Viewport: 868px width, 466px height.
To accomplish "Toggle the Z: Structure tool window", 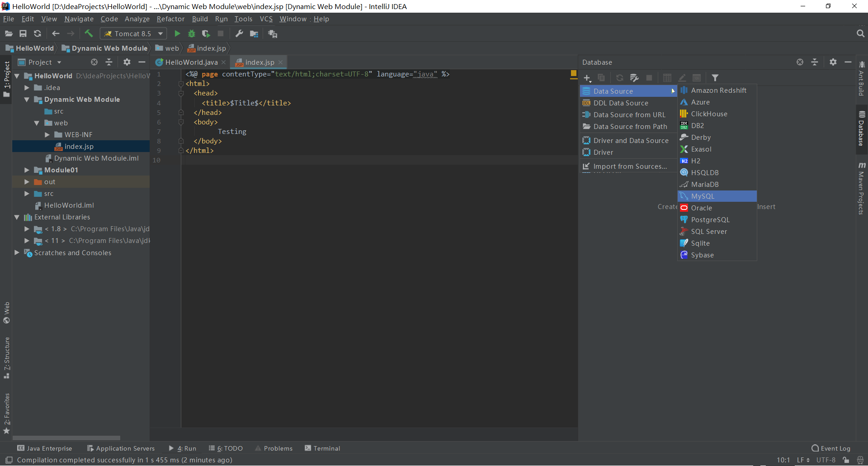I will tap(6, 357).
